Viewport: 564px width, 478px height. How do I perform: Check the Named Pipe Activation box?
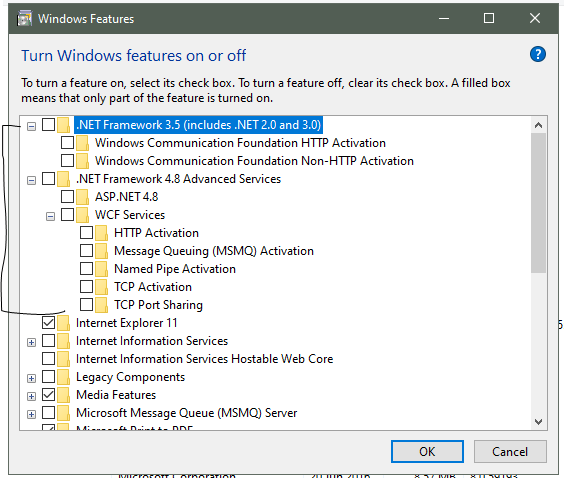click(x=87, y=268)
